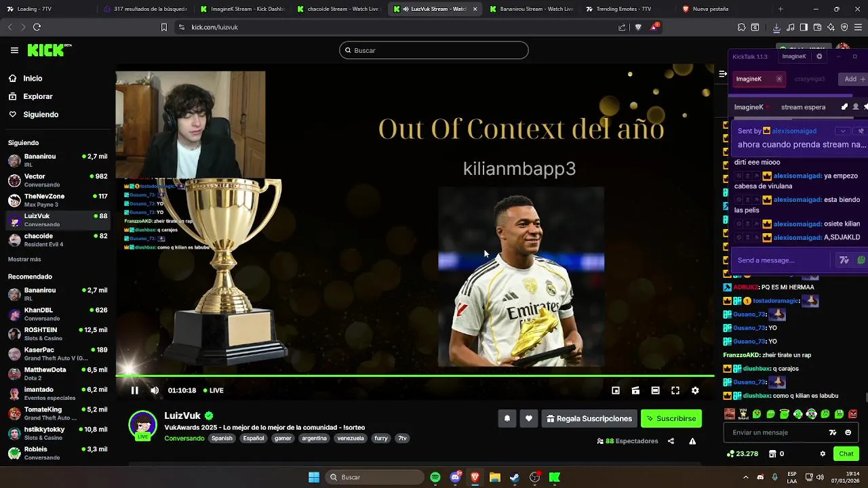Focus KickTalk Send a message field

click(781, 260)
